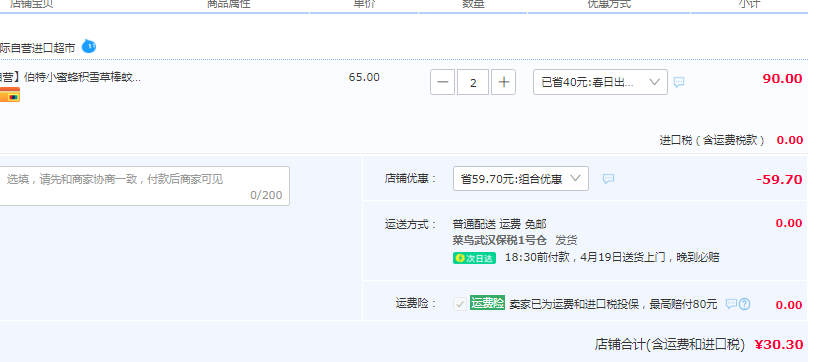829x362 pixels.
Task: Increase quantity with the plus button
Action: tap(503, 82)
